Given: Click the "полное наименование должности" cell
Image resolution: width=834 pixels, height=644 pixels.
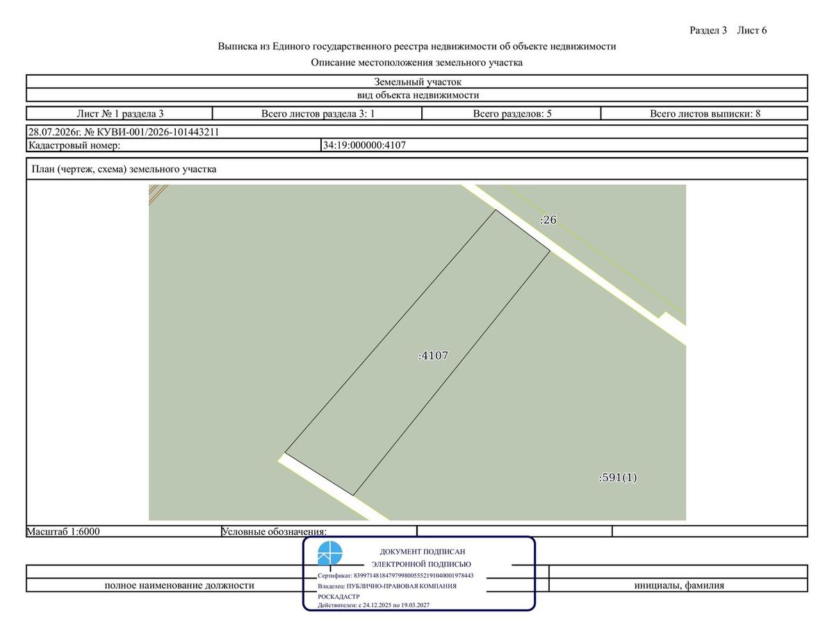Looking at the screenshot, I should pyautogui.click(x=179, y=585).
